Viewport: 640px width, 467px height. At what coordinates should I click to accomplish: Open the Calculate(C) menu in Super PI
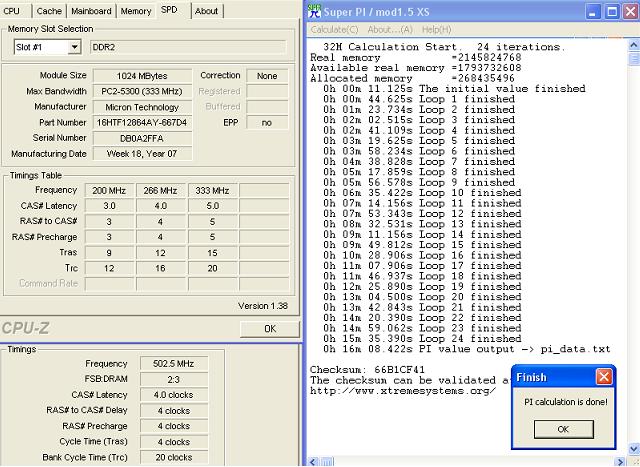pyautogui.click(x=335, y=29)
